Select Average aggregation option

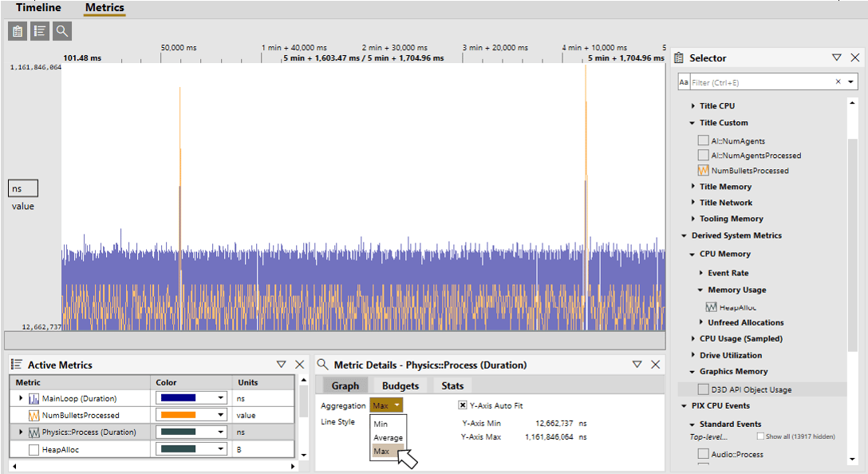click(388, 437)
